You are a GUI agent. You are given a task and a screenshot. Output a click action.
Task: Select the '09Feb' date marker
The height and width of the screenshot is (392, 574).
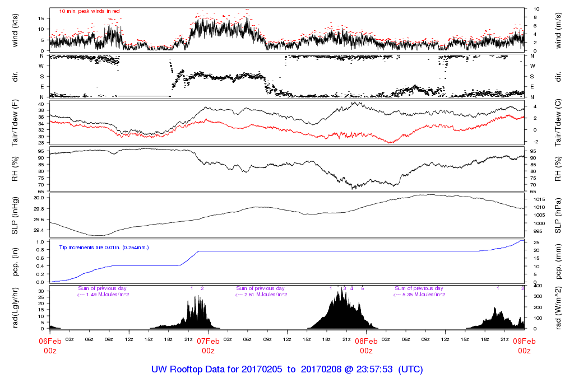click(524, 342)
